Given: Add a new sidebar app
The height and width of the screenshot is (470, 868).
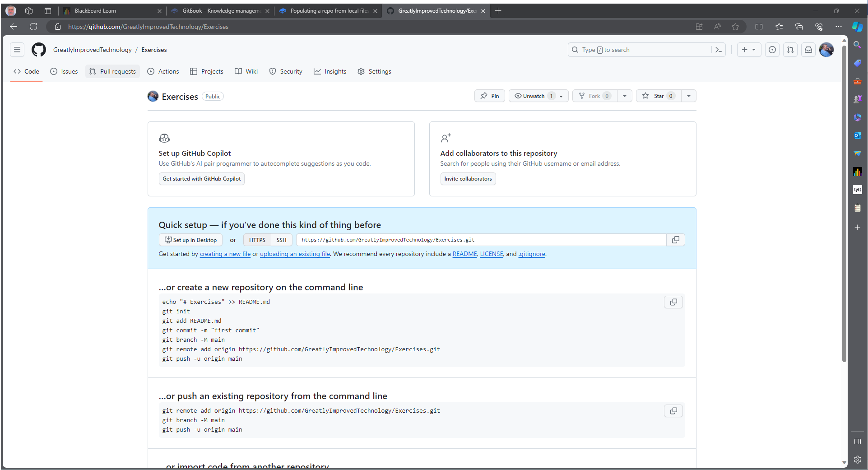Looking at the screenshot, I should click(x=858, y=227).
